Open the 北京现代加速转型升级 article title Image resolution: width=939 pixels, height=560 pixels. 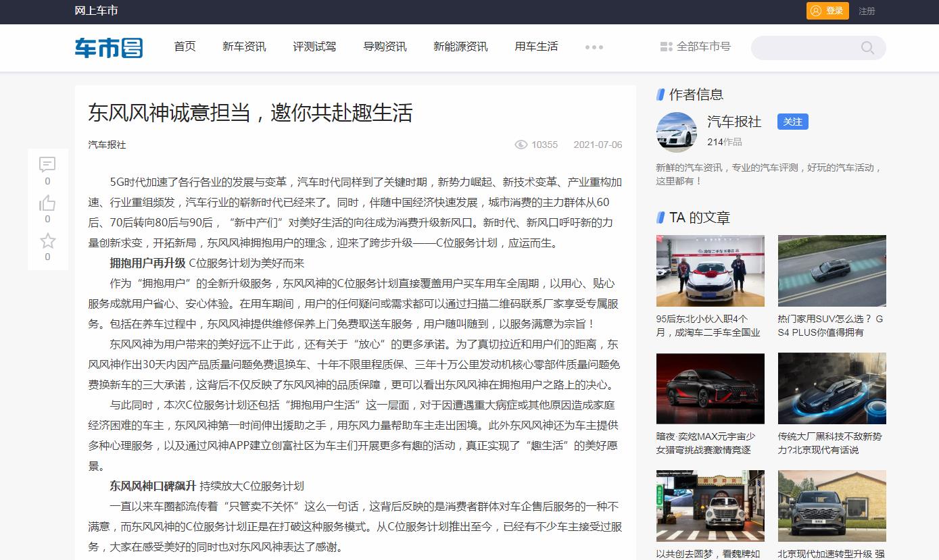(x=832, y=554)
